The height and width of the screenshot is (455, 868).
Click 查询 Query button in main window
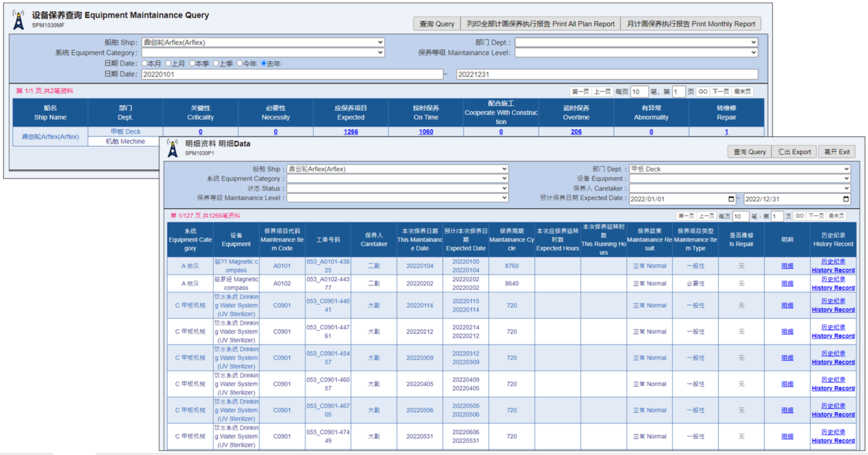click(437, 24)
